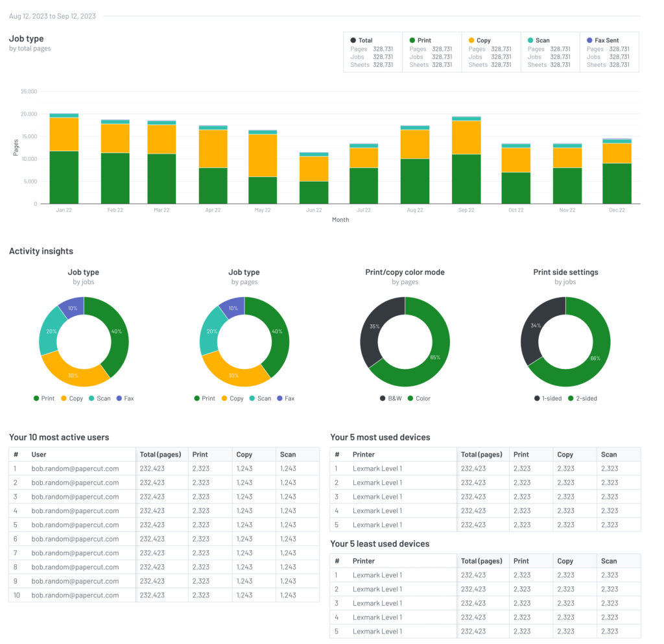
Task: Click the Total legend dot in summary panel
Action: tap(353, 40)
